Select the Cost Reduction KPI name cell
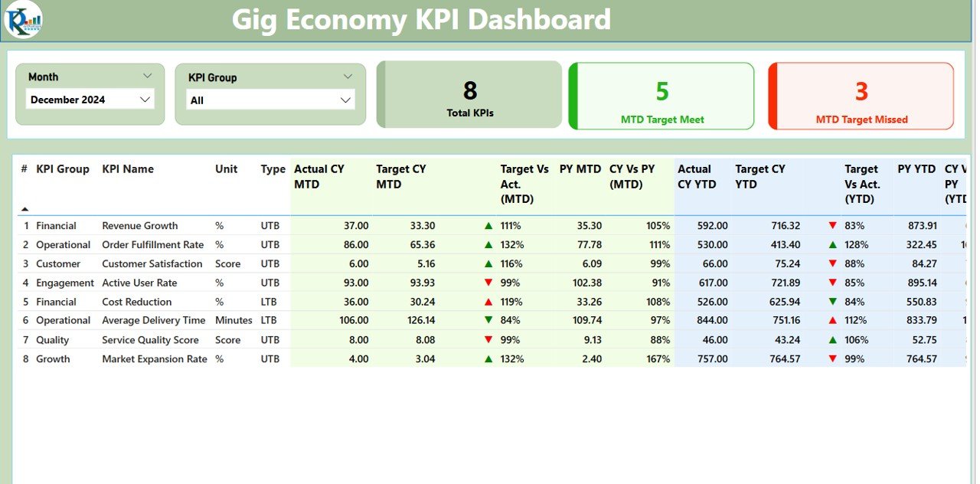 137,302
